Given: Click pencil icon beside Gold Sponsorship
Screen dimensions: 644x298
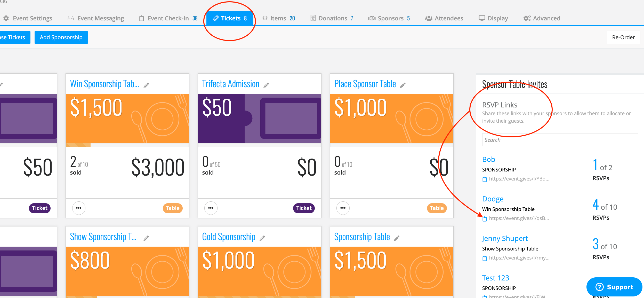Looking at the screenshot, I should tap(262, 238).
